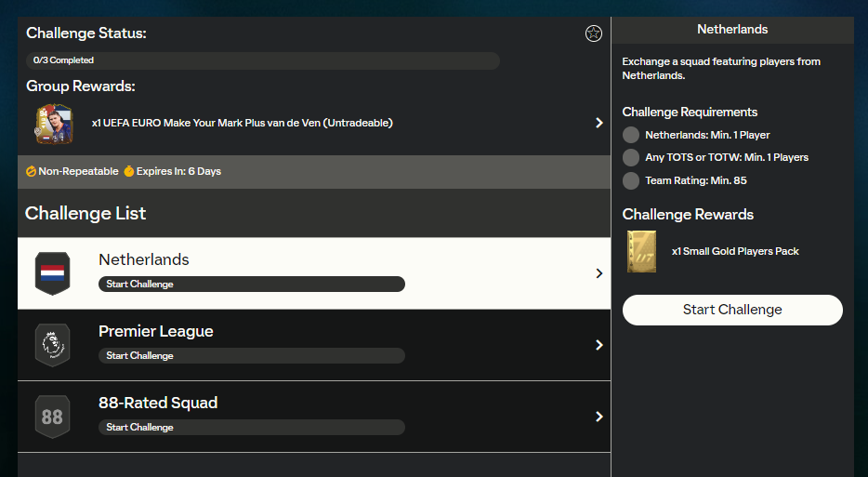
Task: Click the Team Rating: Min. 85 text
Action: pos(696,180)
